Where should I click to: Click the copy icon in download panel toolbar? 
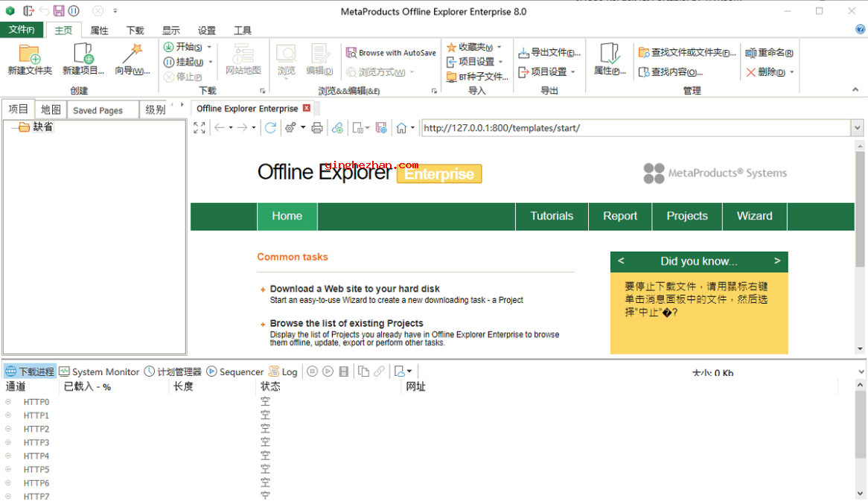tap(363, 371)
